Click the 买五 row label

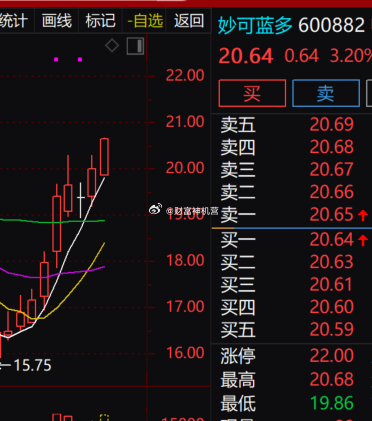coord(238,330)
